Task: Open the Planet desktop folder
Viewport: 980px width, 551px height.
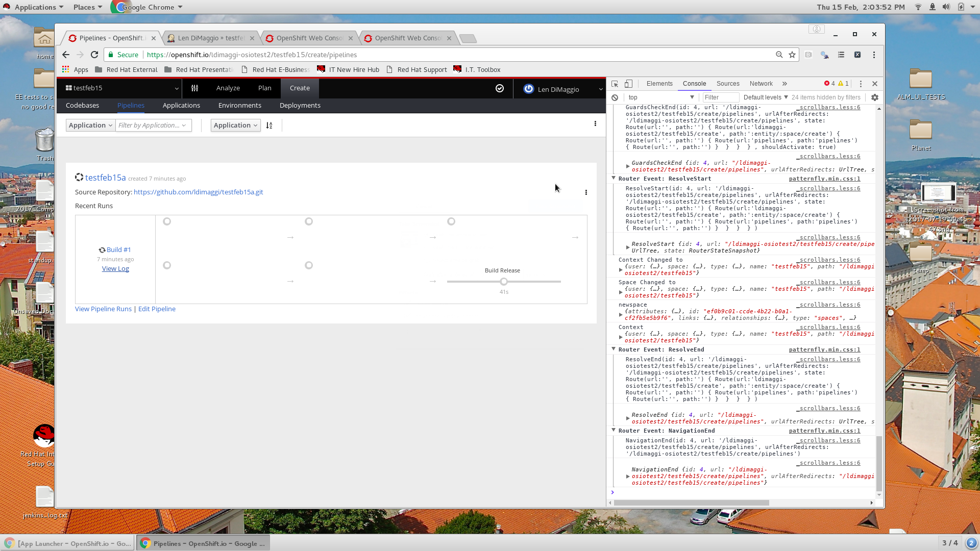Action: click(921, 135)
